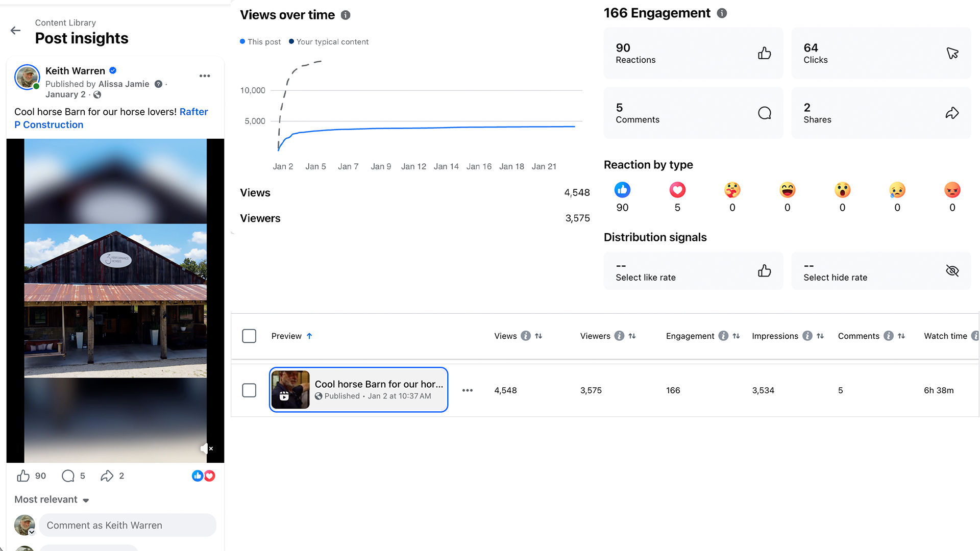Toggle the select-all checkbox in table header
980x551 pixels.
coord(249,336)
